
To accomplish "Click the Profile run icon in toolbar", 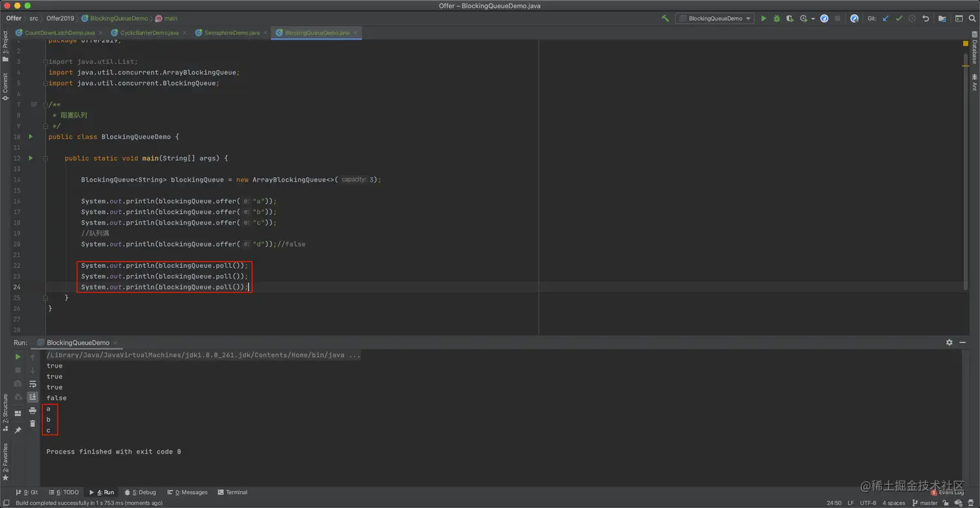I will pos(804,19).
